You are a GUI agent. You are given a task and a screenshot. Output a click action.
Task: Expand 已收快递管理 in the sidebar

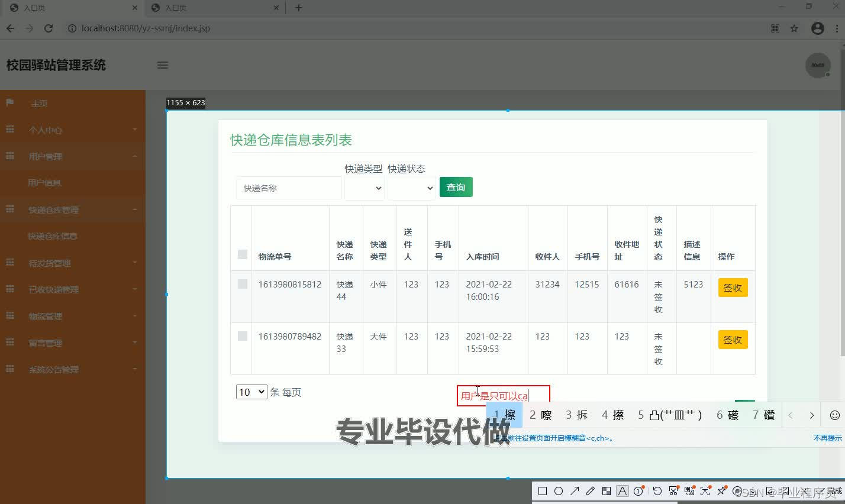(73, 290)
